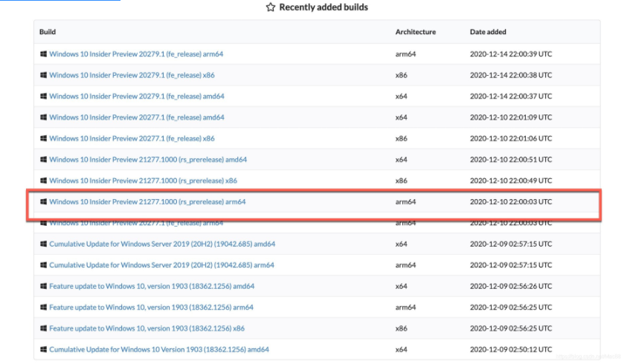The height and width of the screenshot is (364, 621).
Task: Click Windows icon next to 20279.1 x86 build
Action: [x=44, y=75]
